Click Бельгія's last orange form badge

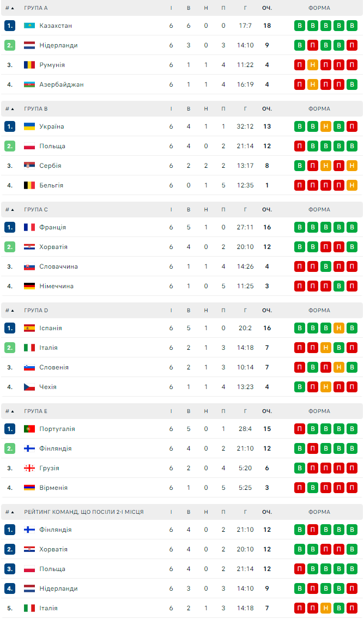pos(352,185)
